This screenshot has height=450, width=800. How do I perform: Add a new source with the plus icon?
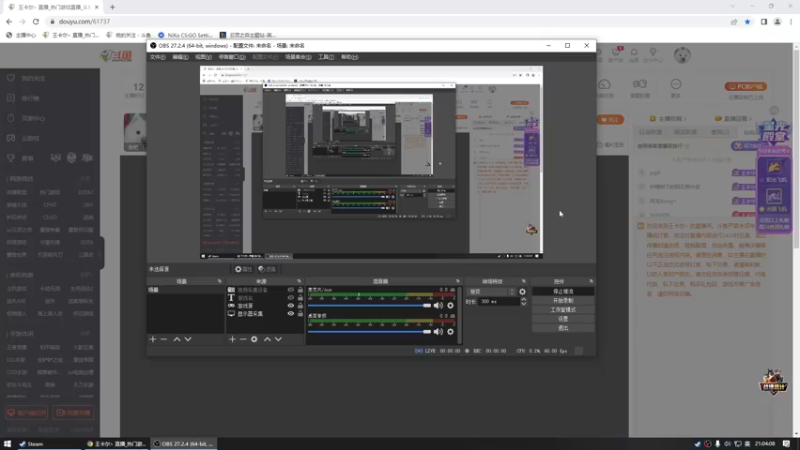pyautogui.click(x=232, y=339)
